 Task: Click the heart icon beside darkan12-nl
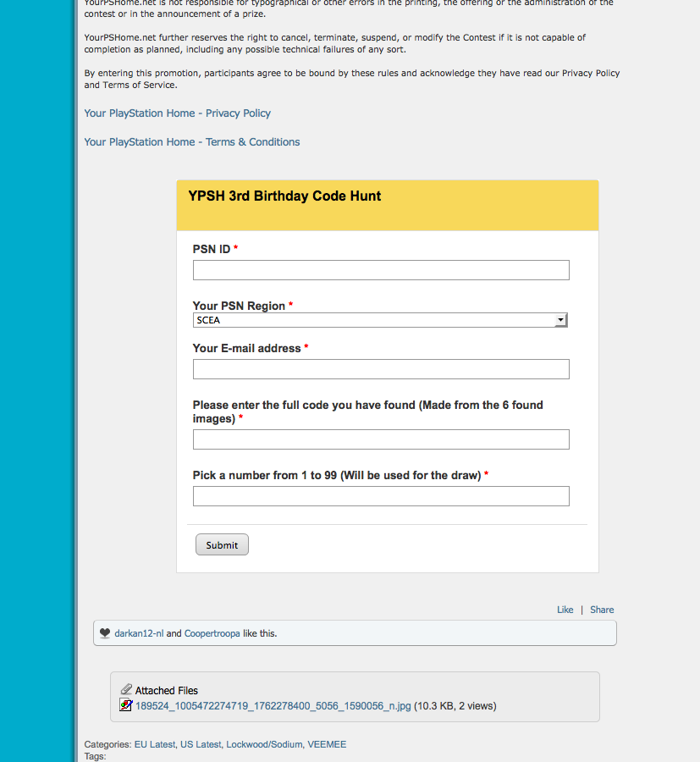point(105,633)
